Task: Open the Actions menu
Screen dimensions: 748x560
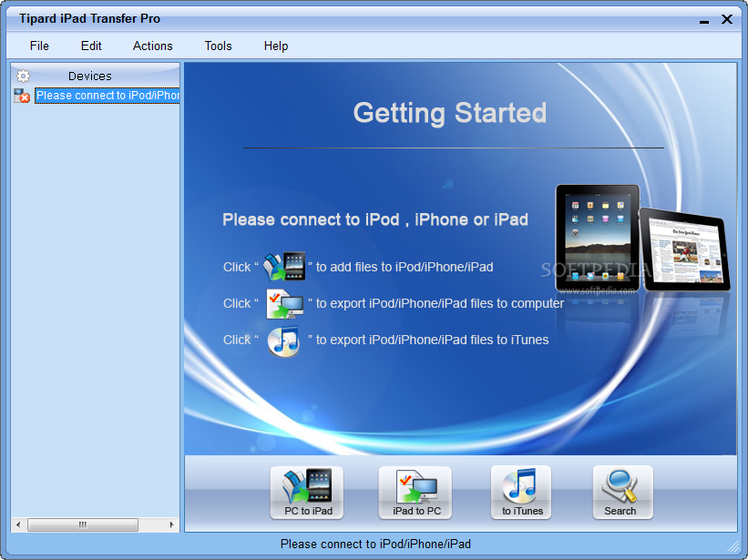Action: coord(152,46)
